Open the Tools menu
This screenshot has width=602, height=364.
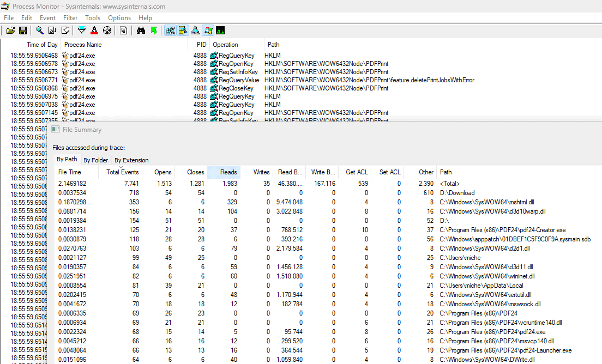pos(93,18)
